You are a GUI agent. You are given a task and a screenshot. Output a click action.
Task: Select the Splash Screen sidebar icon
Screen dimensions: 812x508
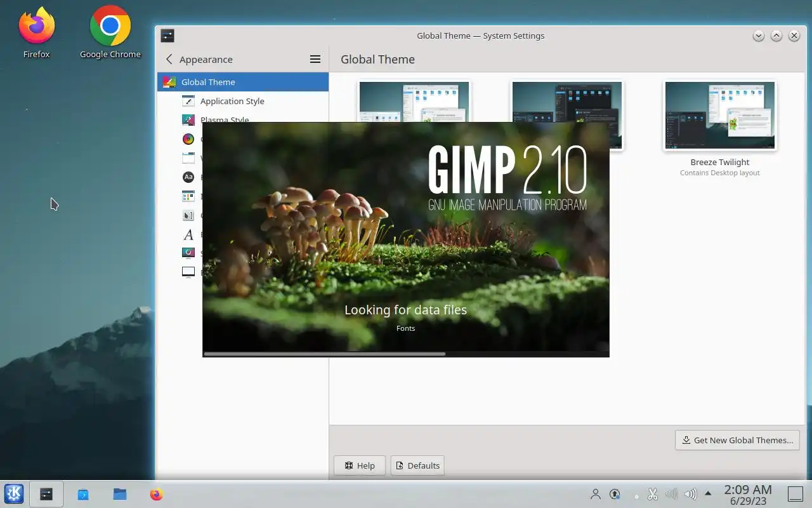click(188, 253)
